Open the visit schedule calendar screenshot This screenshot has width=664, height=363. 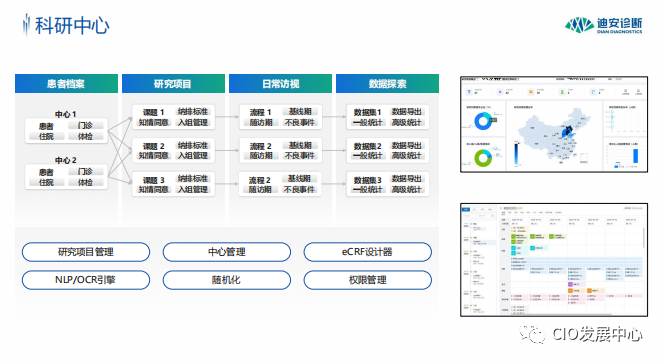coord(554,260)
